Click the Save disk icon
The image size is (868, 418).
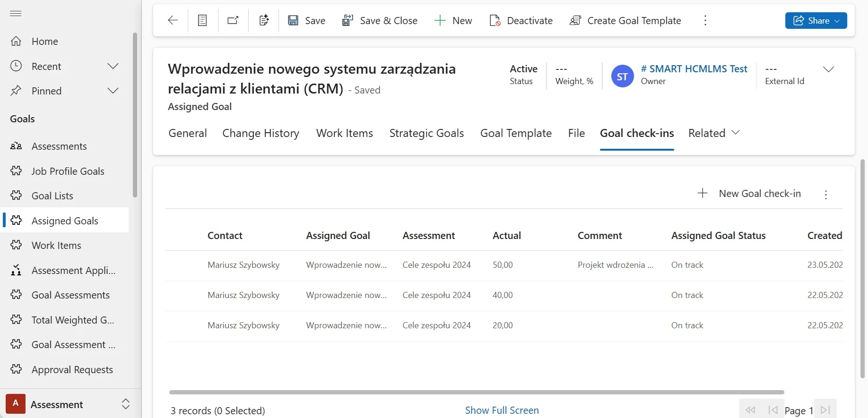pos(293,20)
